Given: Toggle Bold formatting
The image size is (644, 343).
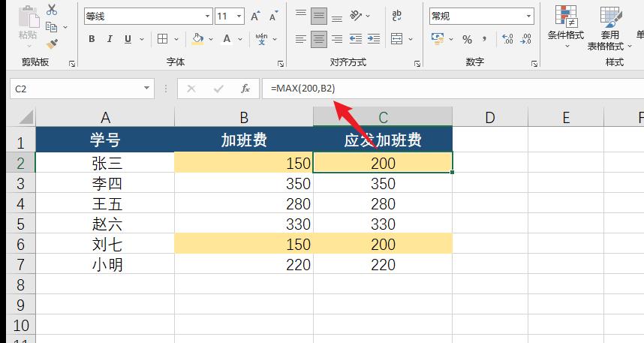Looking at the screenshot, I should 92,39.
